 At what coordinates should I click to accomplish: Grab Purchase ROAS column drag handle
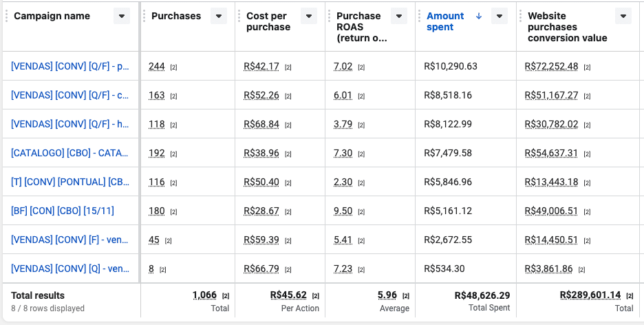[x=330, y=16]
